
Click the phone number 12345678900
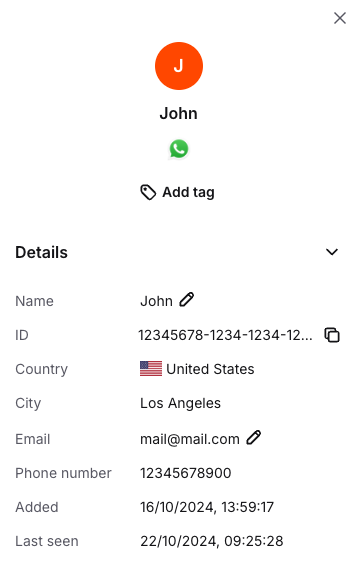[x=186, y=473]
